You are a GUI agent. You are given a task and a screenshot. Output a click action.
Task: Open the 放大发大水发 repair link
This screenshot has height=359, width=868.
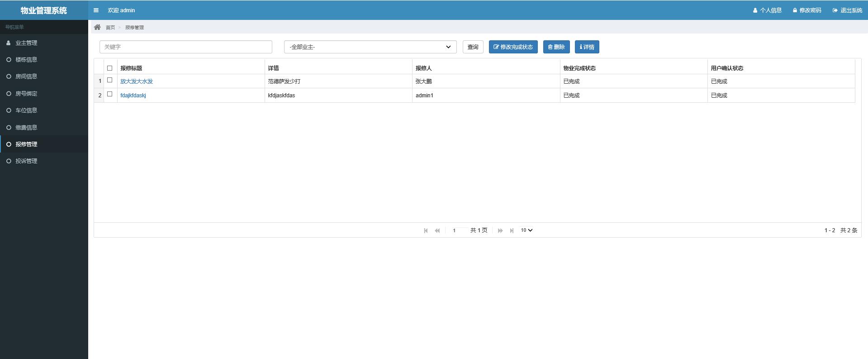tap(137, 81)
